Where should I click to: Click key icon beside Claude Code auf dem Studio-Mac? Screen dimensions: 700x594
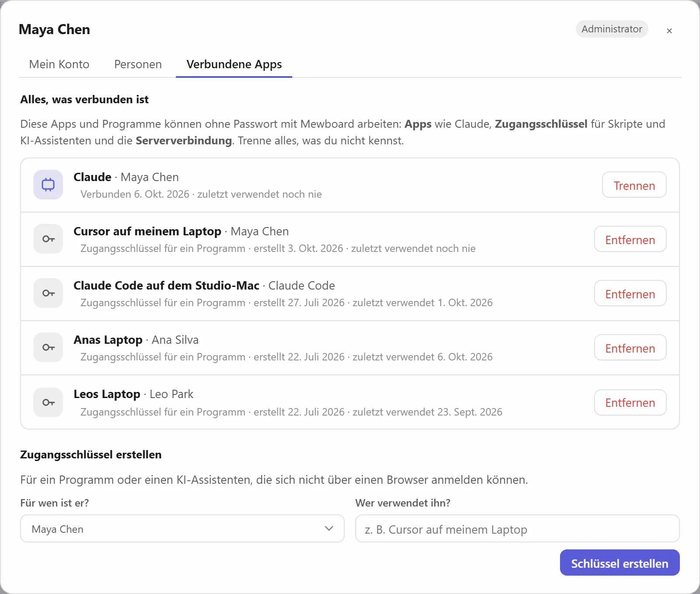(x=48, y=293)
